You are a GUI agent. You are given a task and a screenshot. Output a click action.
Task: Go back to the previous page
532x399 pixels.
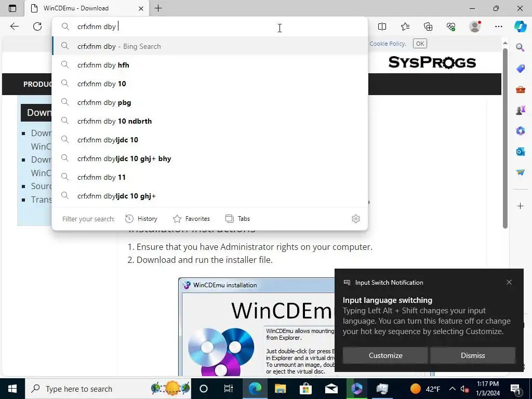(14, 26)
